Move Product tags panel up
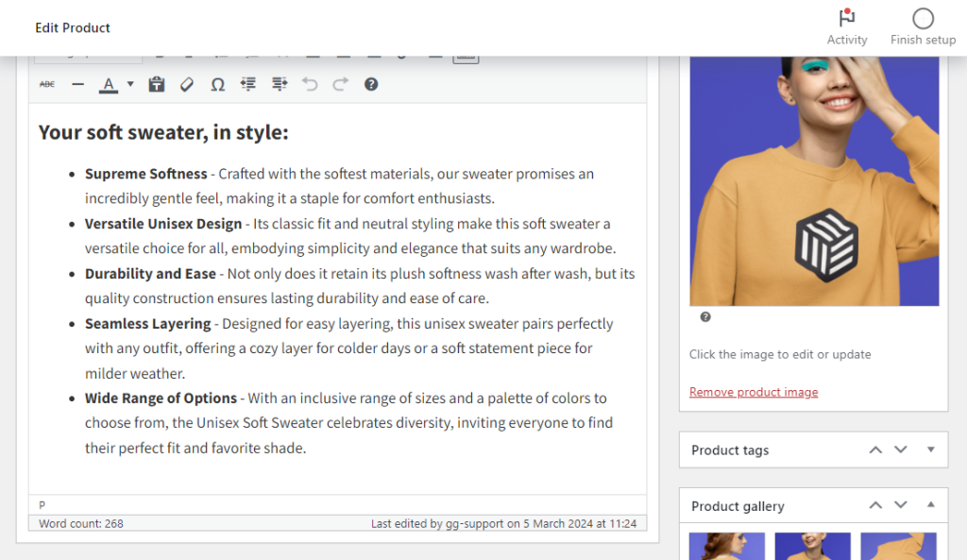Image resolution: width=967 pixels, height=560 pixels. point(874,450)
